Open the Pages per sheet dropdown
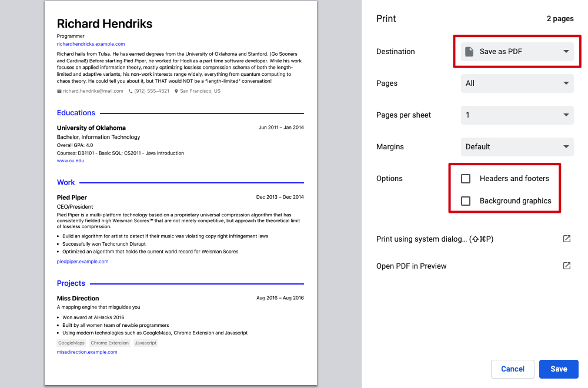The height and width of the screenshot is (388, 588). [x=517, y=115]
